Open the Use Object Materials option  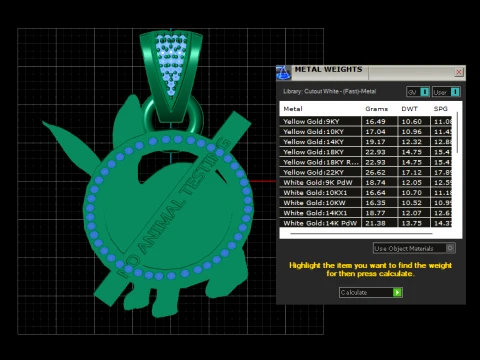pos(414,248)
